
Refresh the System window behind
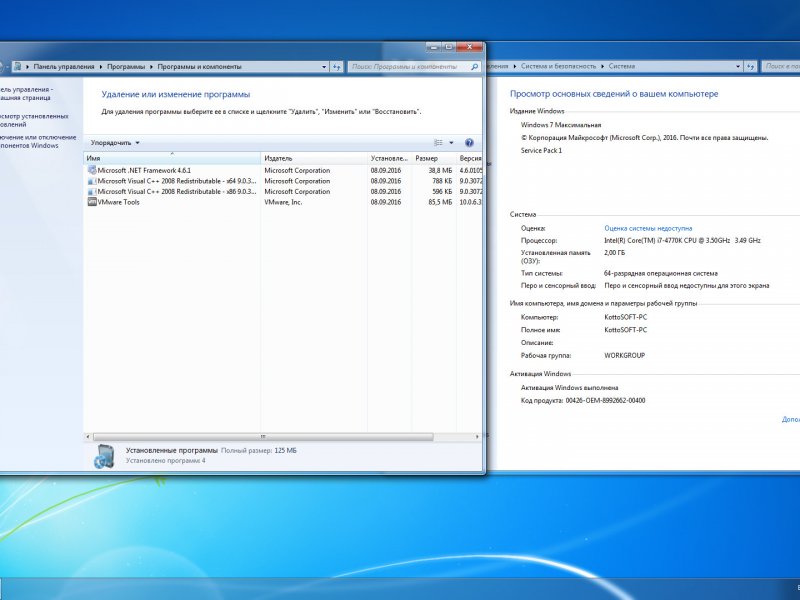click(751, 66)
